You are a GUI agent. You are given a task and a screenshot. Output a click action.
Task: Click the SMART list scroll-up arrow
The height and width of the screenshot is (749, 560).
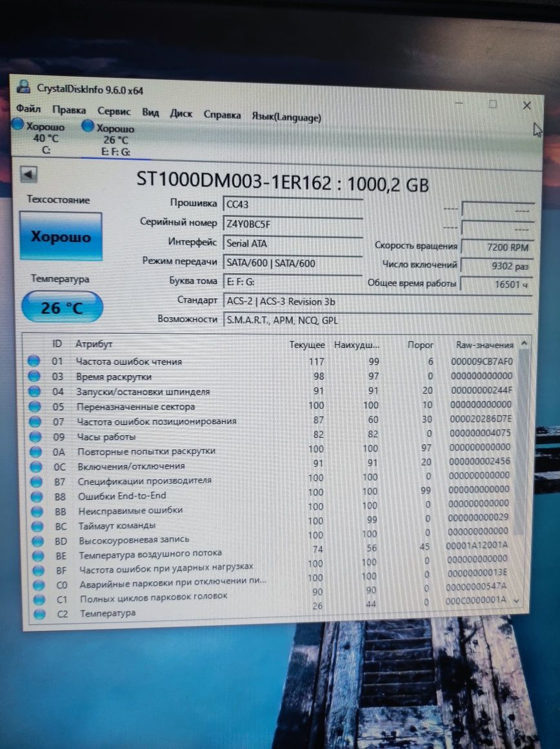(x=524, y=343)
